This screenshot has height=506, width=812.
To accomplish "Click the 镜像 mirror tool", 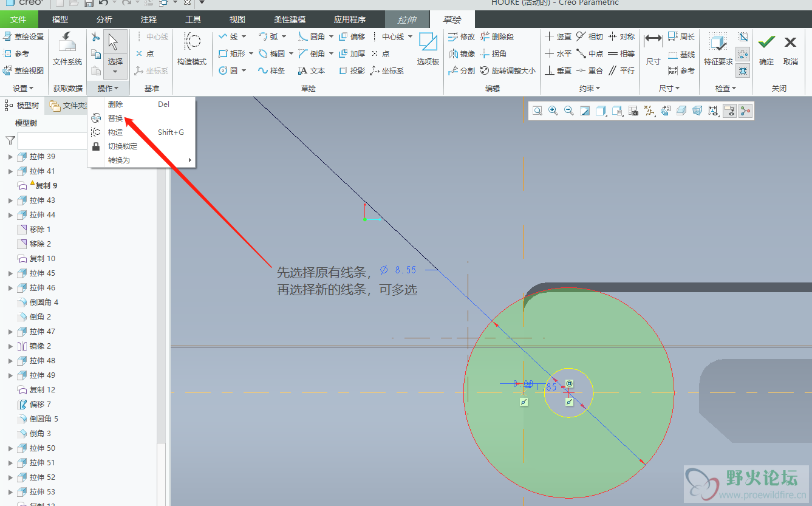I will tap(462, 53).
